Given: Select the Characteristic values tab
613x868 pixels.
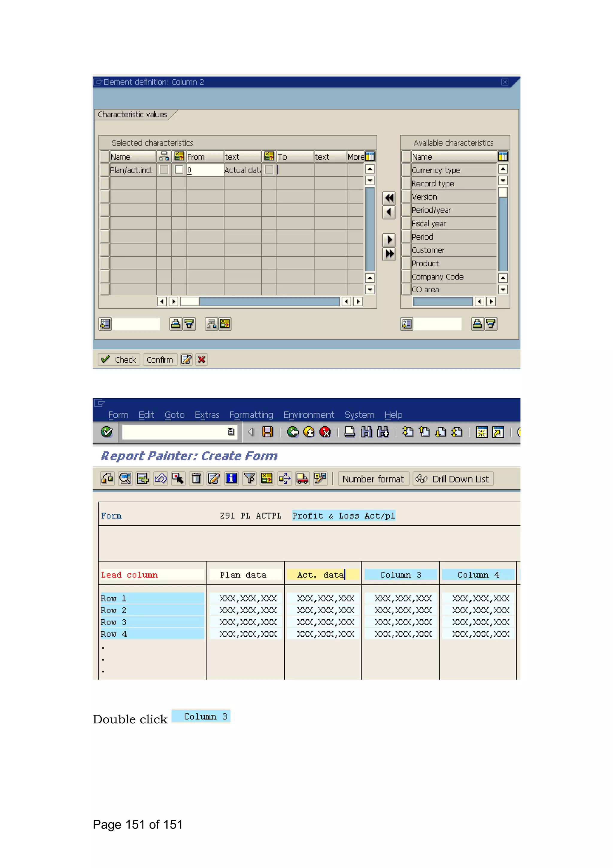Looking at the screenshot, I should (133, 114).
